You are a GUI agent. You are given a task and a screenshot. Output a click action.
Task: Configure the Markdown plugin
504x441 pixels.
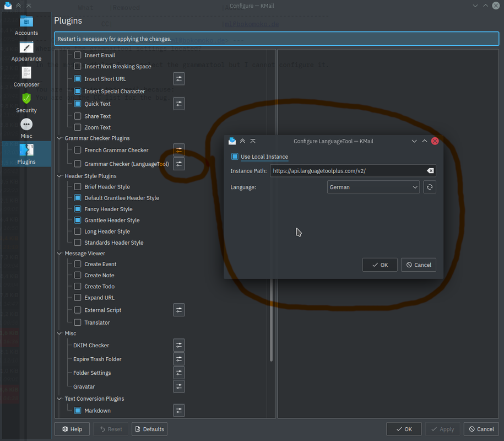178,411
